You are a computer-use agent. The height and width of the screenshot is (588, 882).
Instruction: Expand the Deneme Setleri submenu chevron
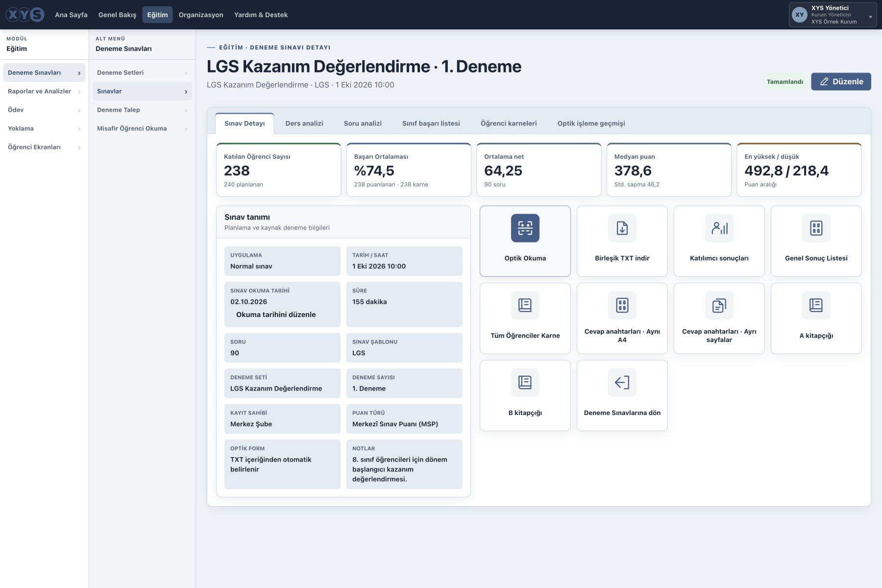(x=186, y=73)
